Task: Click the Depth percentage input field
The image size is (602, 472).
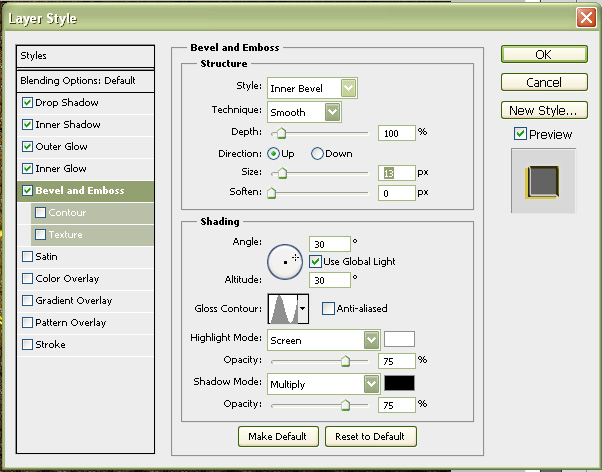Action: (x=397, y=133)
